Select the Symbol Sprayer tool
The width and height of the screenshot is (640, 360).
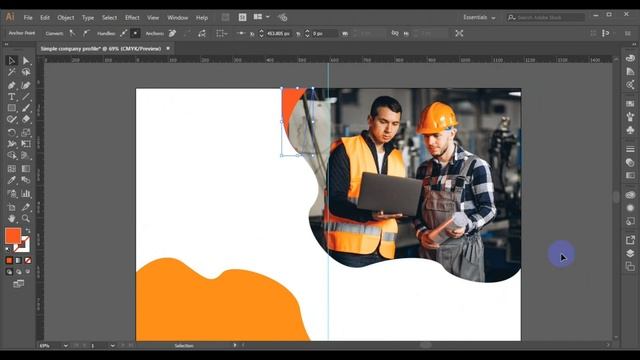click(11, 193)
